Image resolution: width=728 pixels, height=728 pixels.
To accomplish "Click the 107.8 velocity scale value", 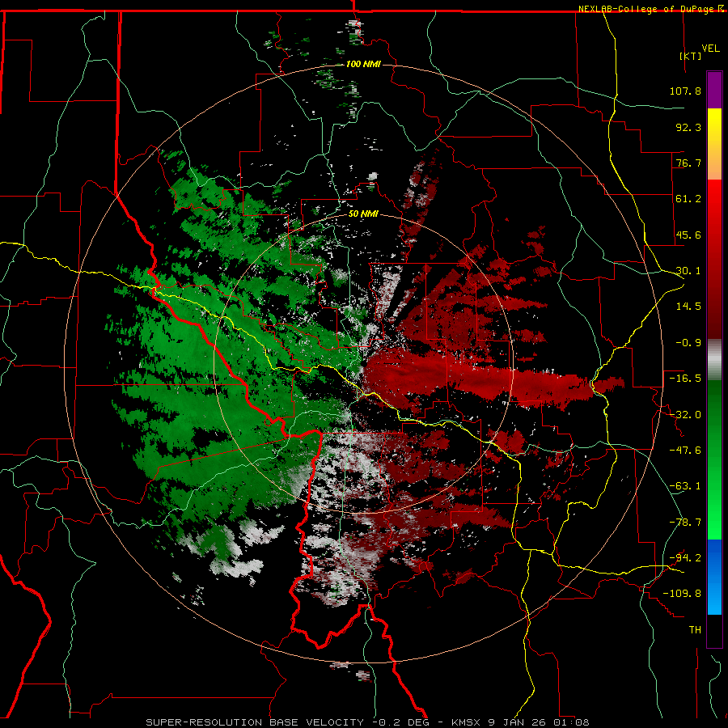I will (685, 91).
